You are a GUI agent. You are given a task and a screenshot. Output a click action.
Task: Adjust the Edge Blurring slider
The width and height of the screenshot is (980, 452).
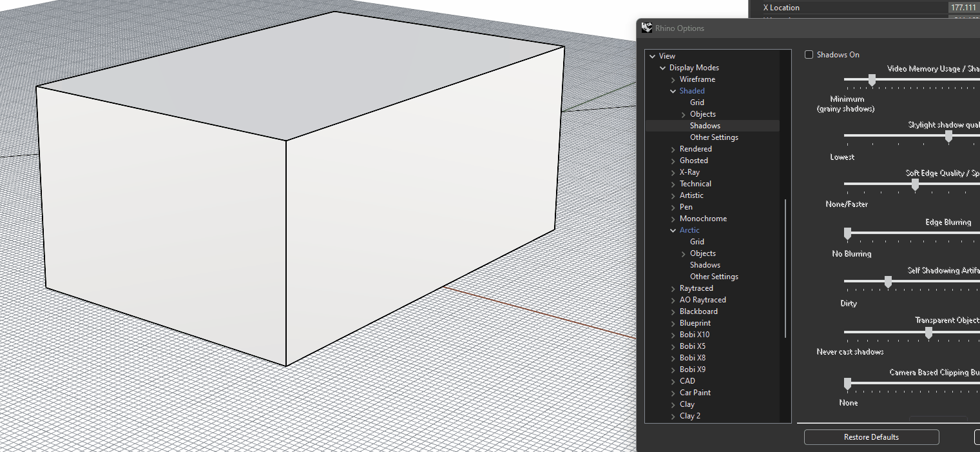point(847,233)
